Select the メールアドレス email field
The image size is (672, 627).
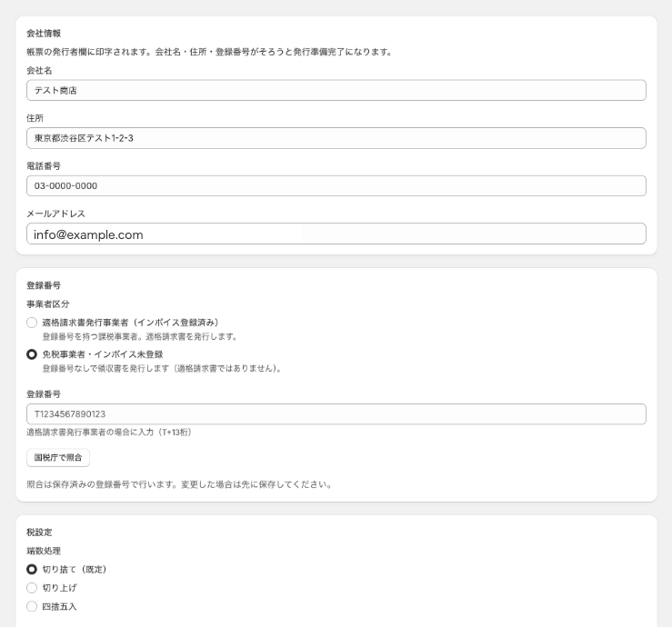coord(336,234)
